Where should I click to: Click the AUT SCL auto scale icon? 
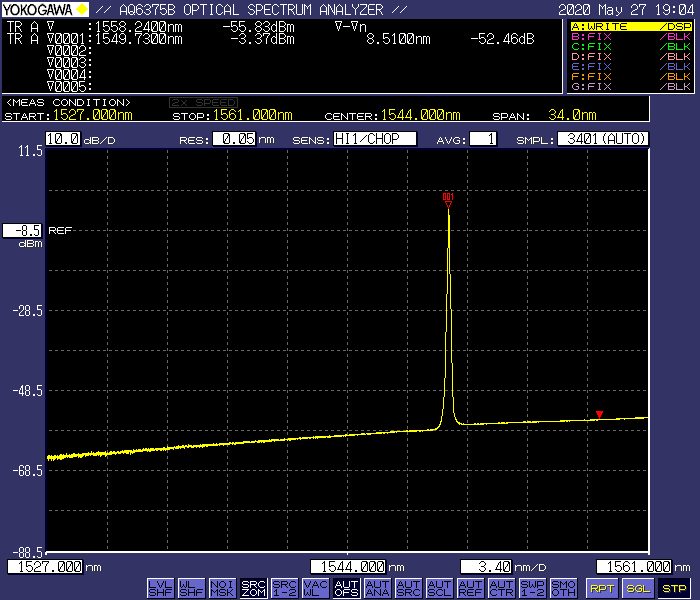click(x=439, y=588)
